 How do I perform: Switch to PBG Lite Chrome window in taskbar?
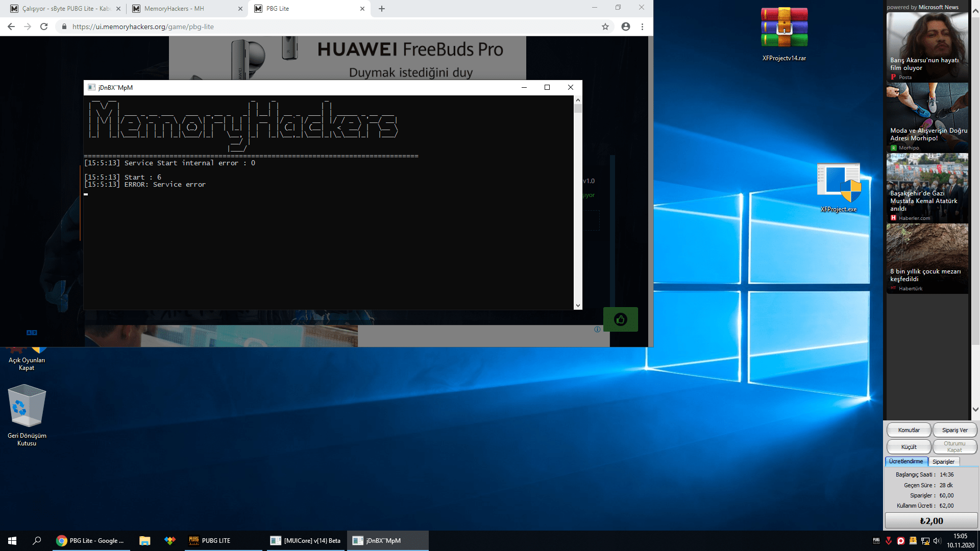pyautogui.click(x=91, y=541)
